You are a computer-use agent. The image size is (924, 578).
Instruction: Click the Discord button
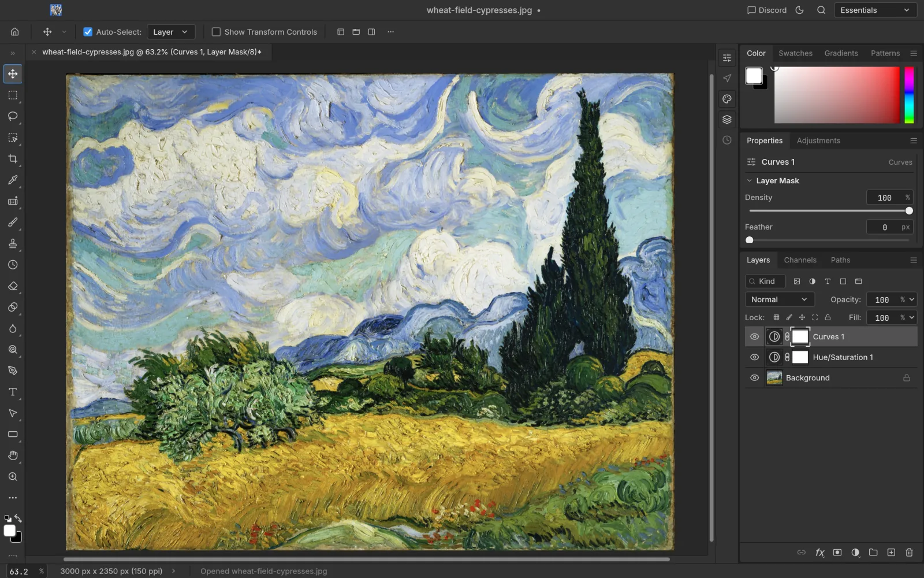tap(767, 10)
